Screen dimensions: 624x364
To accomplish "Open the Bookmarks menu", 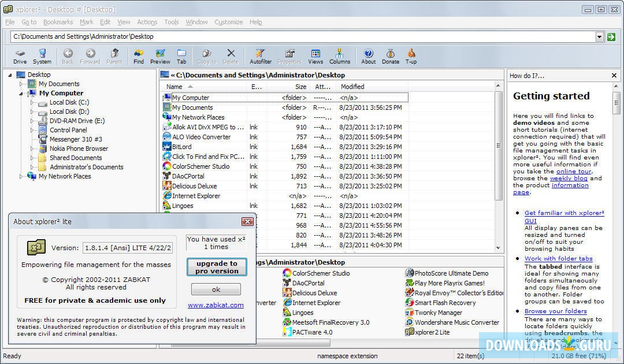I will 58,22.
